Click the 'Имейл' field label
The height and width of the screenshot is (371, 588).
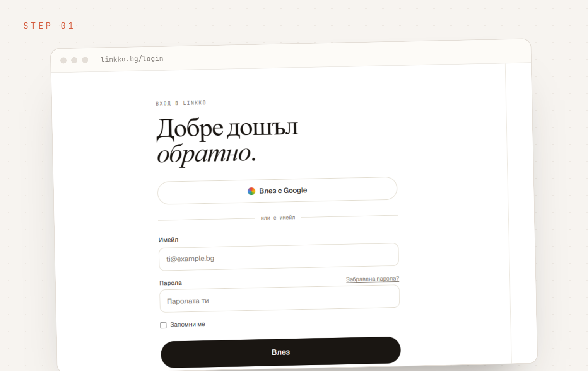coord(168,240)
